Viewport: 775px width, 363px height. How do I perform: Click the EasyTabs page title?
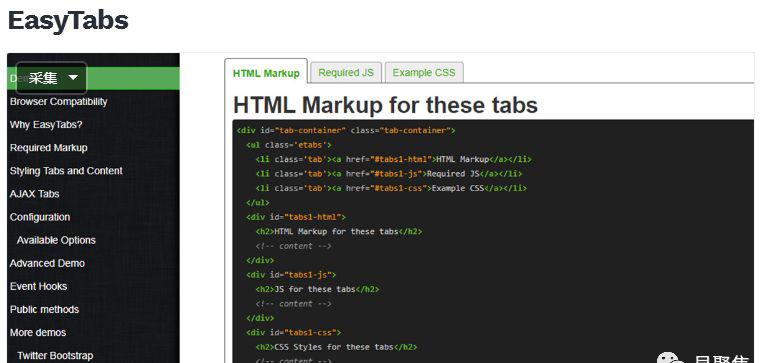pos(68,20)
